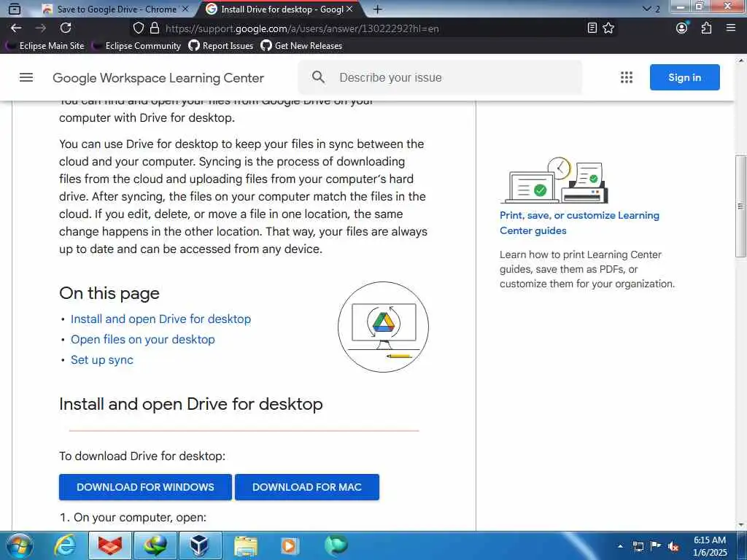Bookmark this page with the star

click(608, 28)
